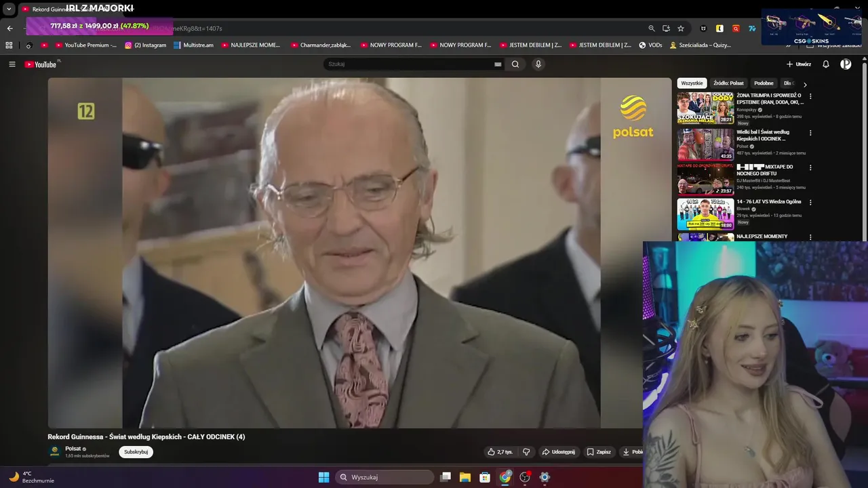The image size is (868, 488).
Task: Click the zoom magnifier icon in address bar
Action: pyautogui.click(x=652, y=28)
